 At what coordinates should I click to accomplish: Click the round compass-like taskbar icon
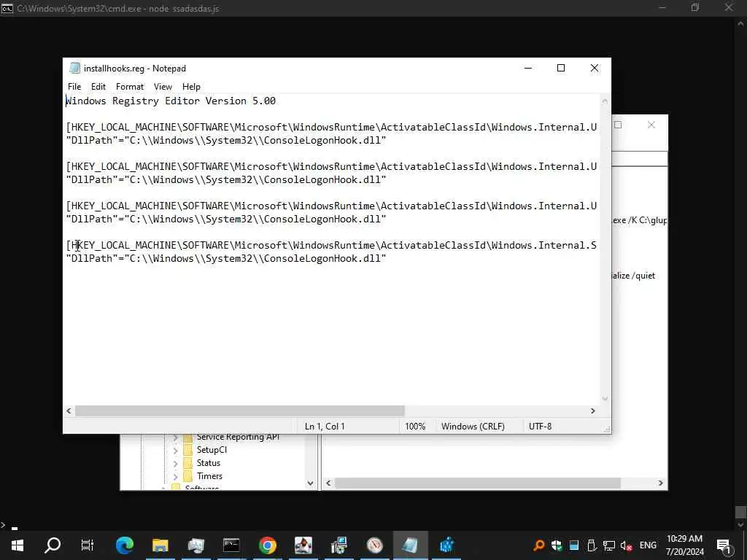point(375,545)
